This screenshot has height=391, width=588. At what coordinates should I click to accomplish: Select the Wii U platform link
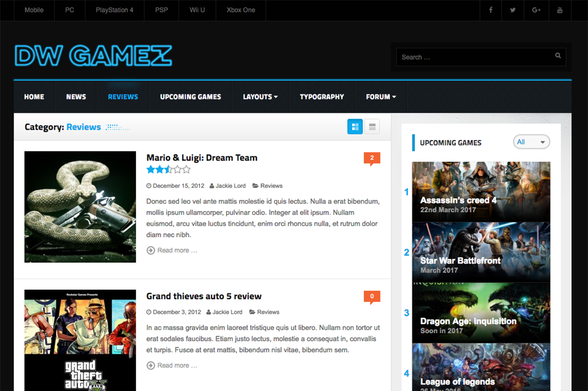[197, 10]
